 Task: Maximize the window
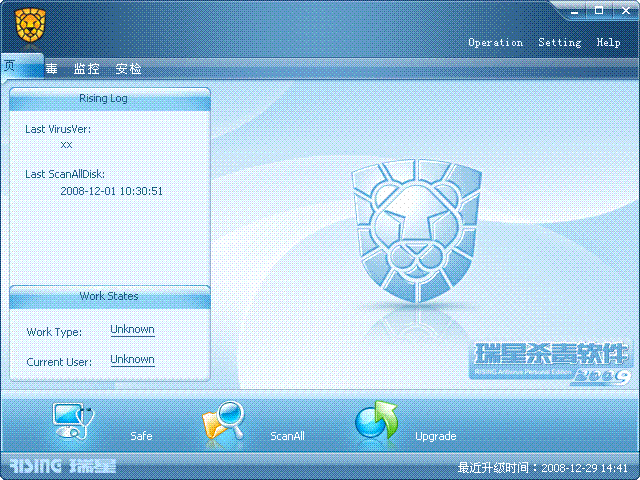pos(599,11)
